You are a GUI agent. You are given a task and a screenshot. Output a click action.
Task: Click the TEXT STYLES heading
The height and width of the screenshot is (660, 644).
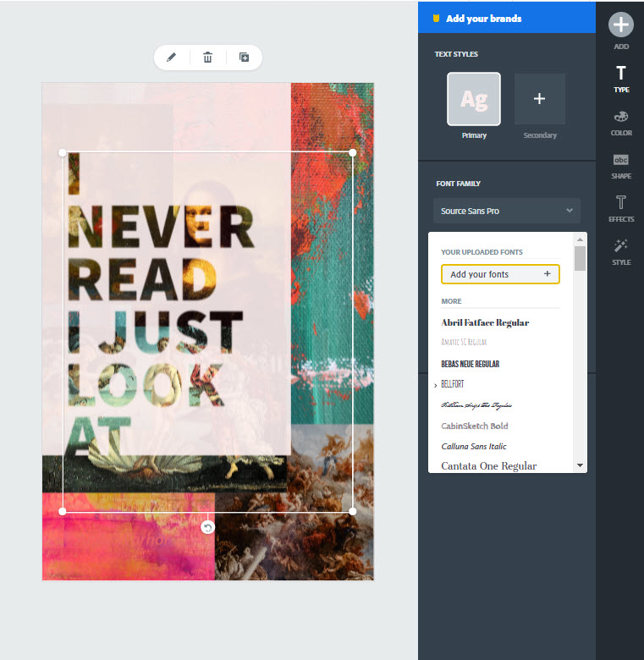(456, 54)
